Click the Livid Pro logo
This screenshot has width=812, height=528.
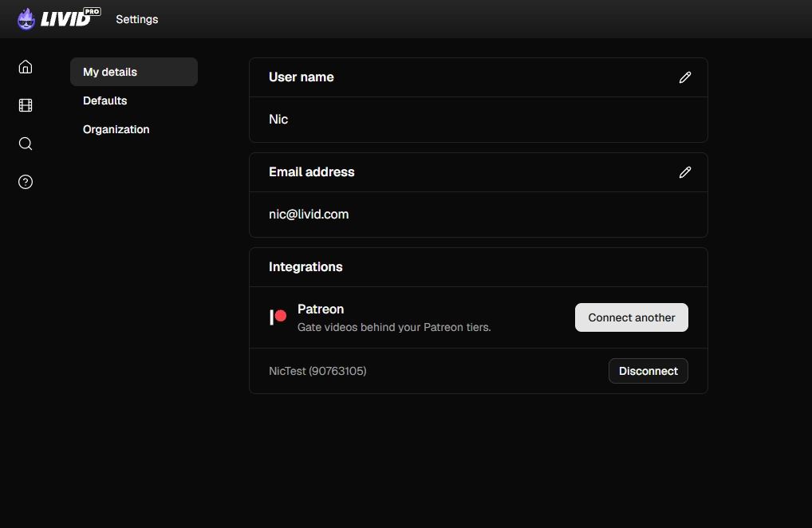coord(58,18)
